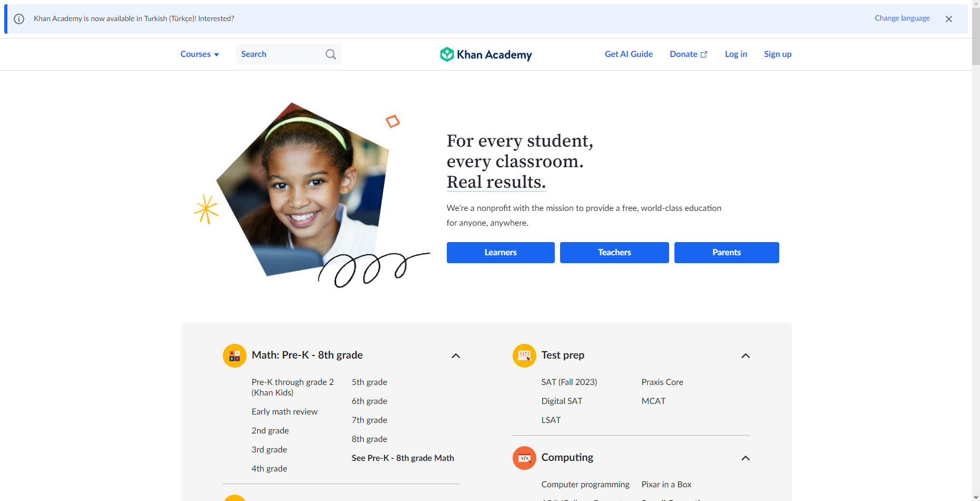
Task: Open the 4th grade course
Action: click(x=269, y=468)
